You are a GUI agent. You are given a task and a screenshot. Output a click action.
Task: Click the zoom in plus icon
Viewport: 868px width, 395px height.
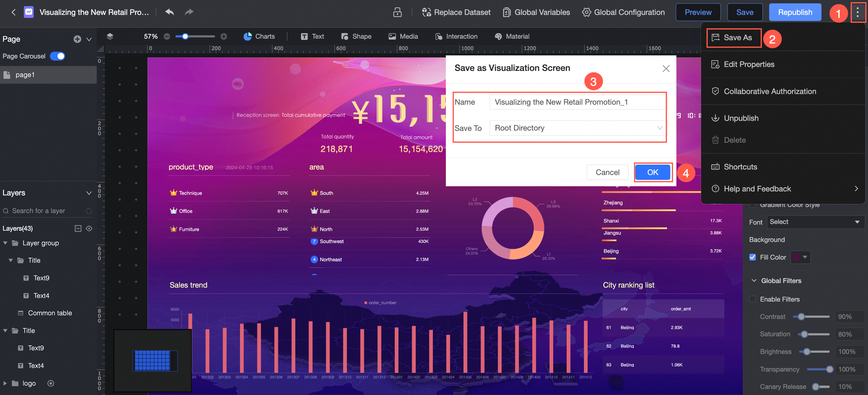tap(224, 37)
